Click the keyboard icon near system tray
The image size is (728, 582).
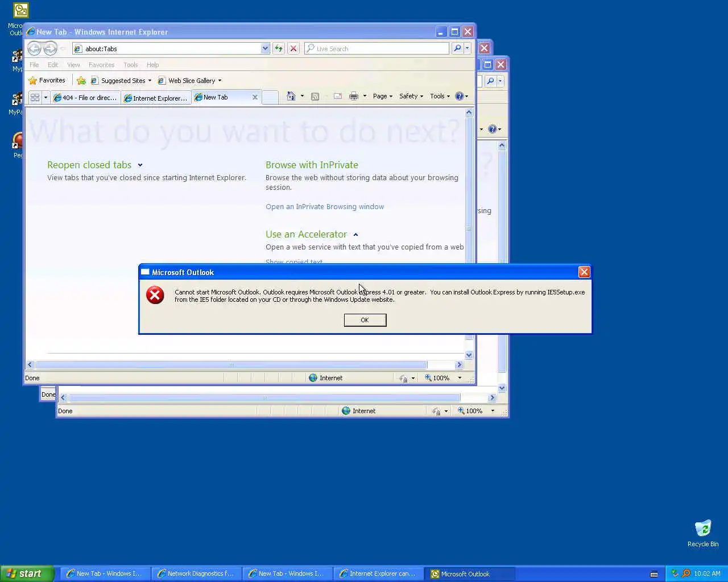click(654, 574)
